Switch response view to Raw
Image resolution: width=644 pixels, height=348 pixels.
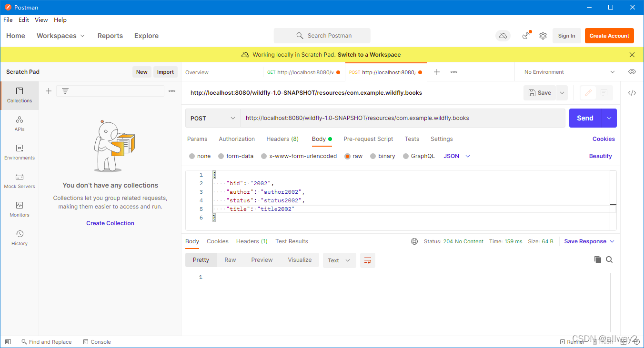coord(230,260)
